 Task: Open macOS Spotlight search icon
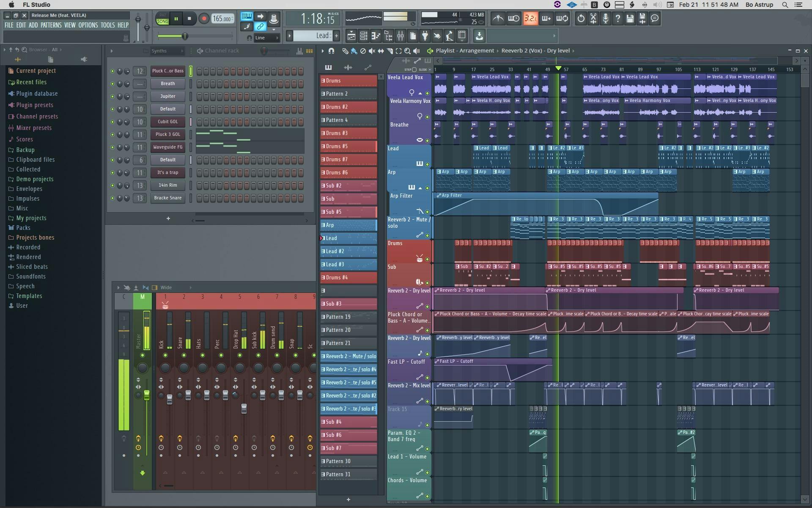click(785, 5)
